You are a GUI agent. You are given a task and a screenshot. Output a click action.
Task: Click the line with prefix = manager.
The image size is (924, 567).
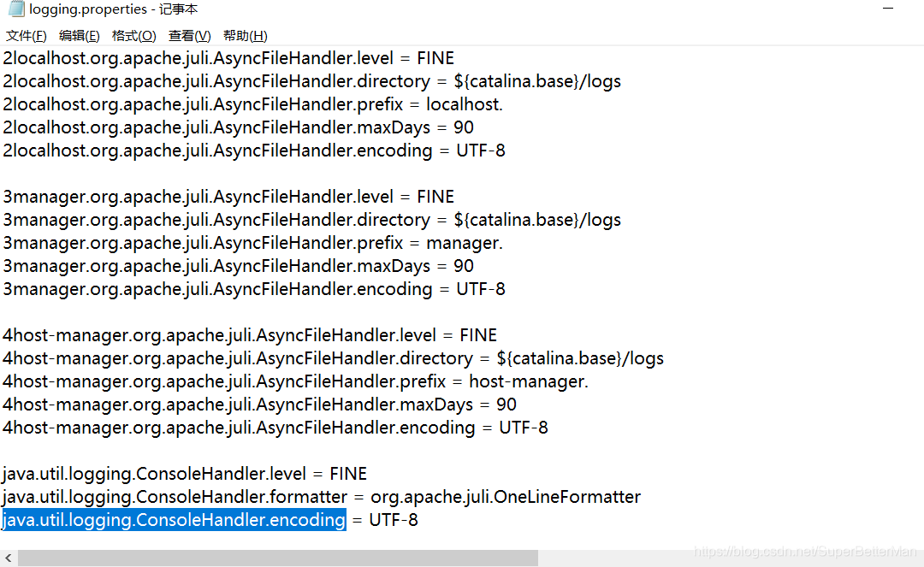click(x=252, y=243)
